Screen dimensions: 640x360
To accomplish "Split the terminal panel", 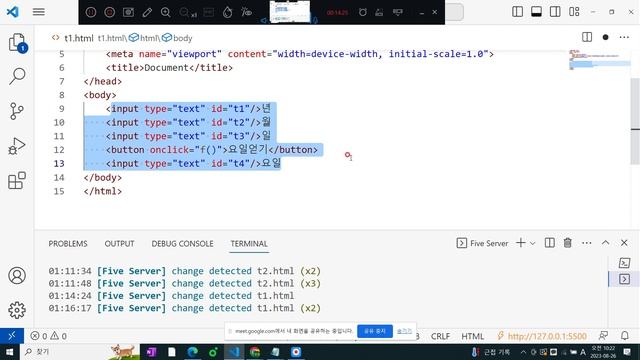I will tap(550, 243).
